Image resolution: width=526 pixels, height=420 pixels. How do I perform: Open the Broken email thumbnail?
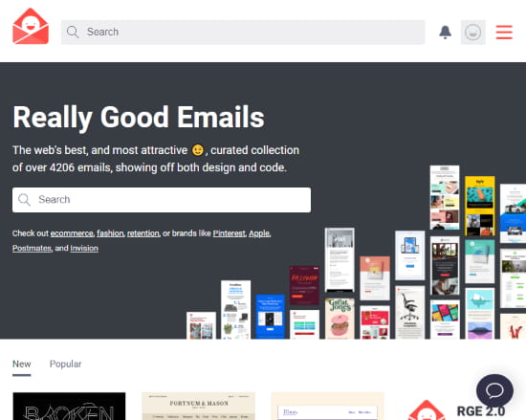[x=69, y=406]
